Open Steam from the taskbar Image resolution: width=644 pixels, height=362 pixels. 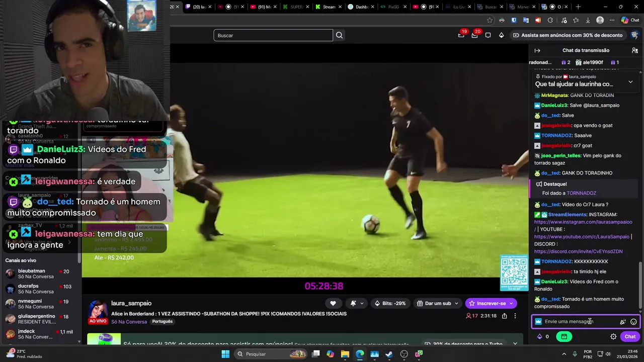tap(389, 354)
